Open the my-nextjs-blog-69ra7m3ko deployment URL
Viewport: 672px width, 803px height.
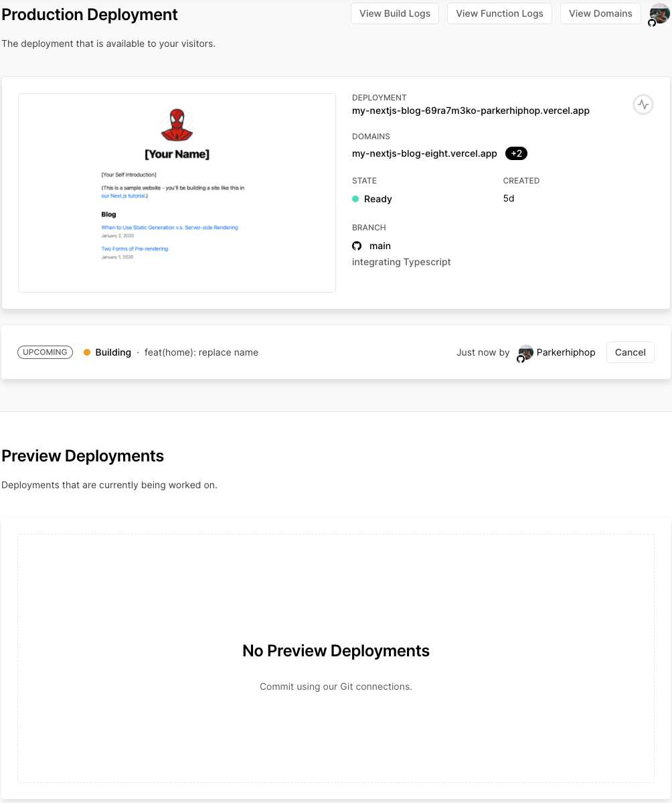(471, 111)
